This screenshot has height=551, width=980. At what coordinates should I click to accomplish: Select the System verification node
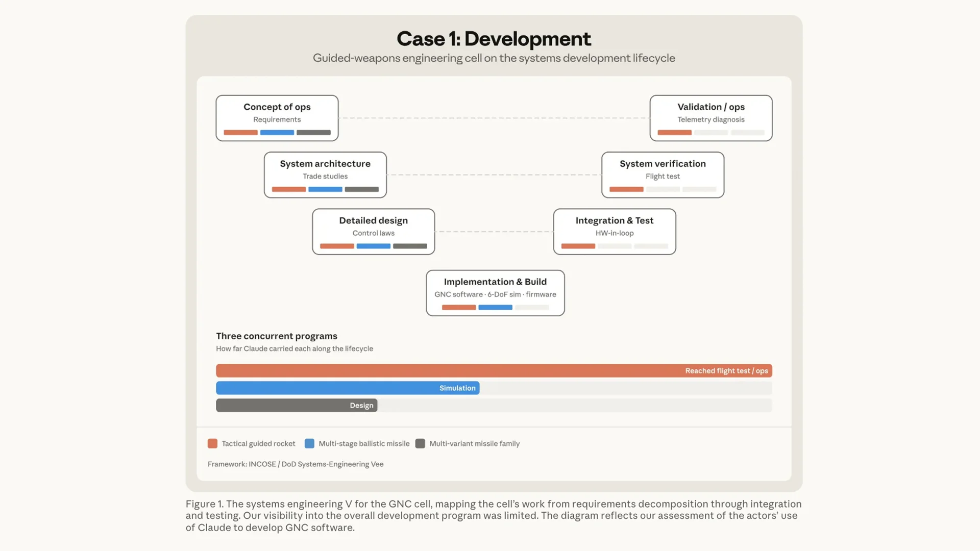[663, 174]
